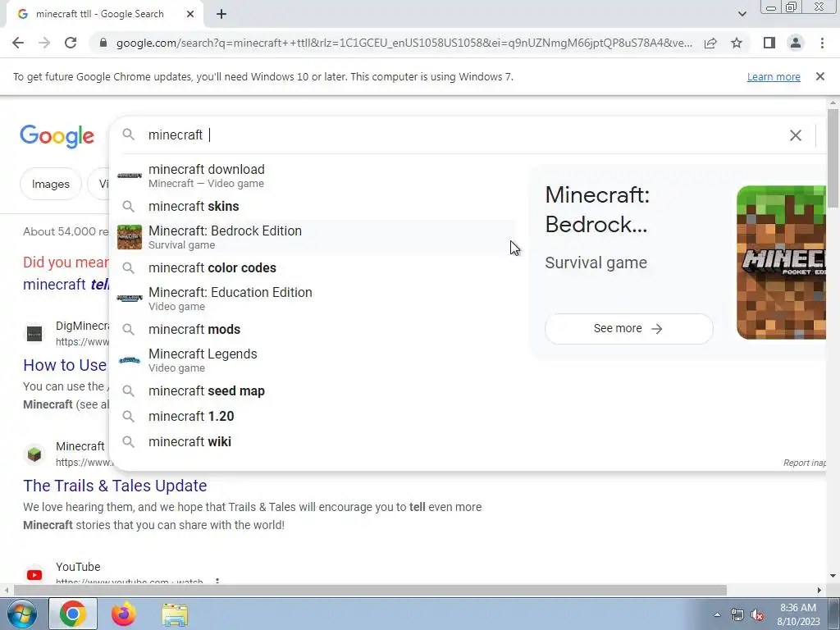
Task: Choose the 'minecraft mods' suggestion
Action: tap(313, 330)
